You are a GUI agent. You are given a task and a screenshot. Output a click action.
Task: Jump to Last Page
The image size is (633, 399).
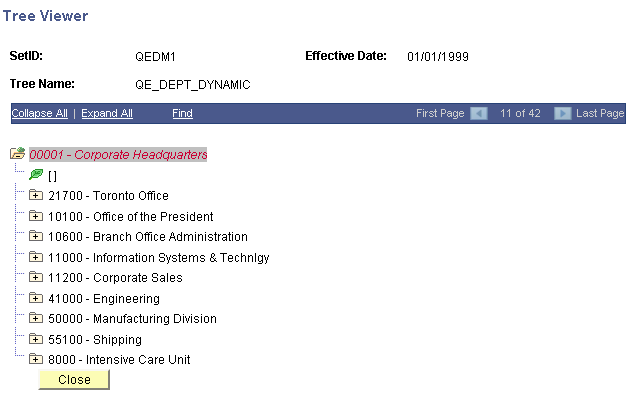pos(600,113)
